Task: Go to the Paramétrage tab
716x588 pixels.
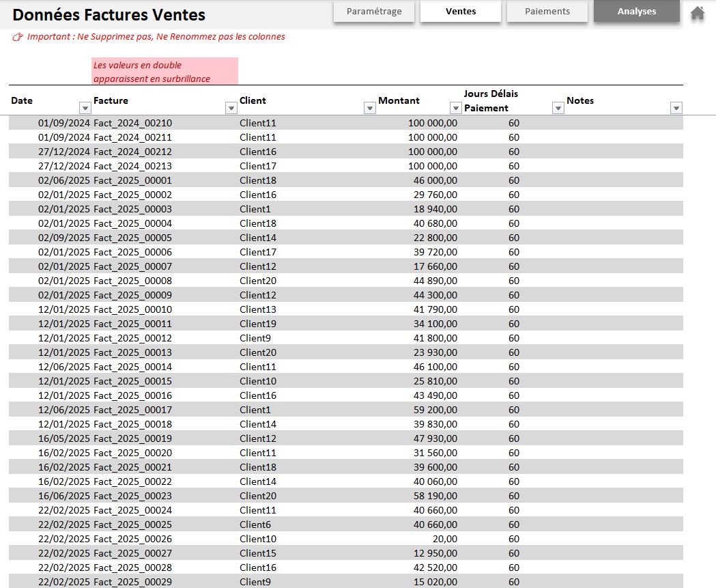Action: 374,12
